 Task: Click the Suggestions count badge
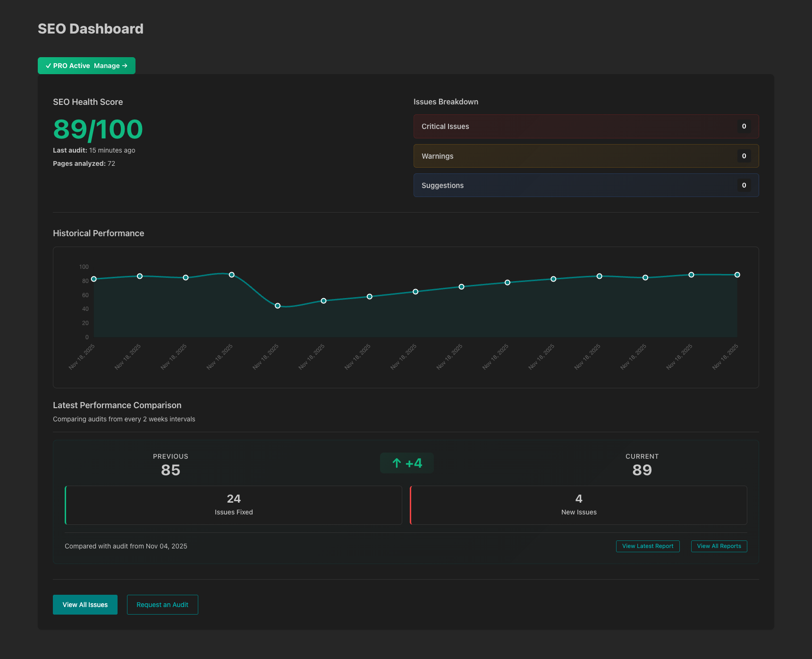tap(744, 185)
